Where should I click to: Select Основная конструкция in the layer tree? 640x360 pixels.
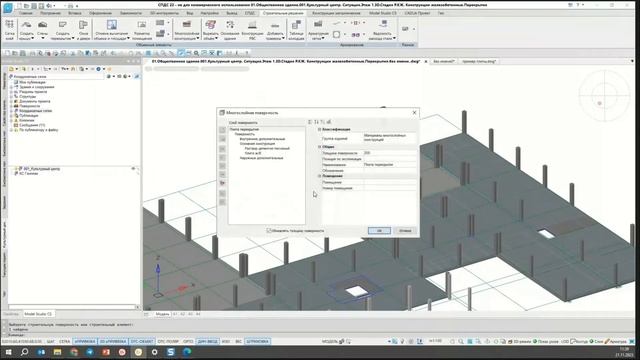[x=257, y=144]
